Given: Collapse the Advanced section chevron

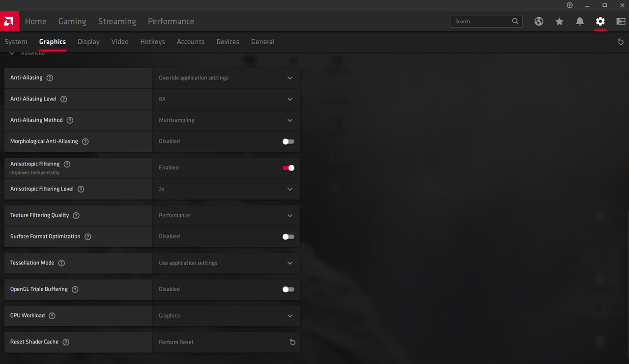Looking at the screenshot, I should (x=12, y=53).
